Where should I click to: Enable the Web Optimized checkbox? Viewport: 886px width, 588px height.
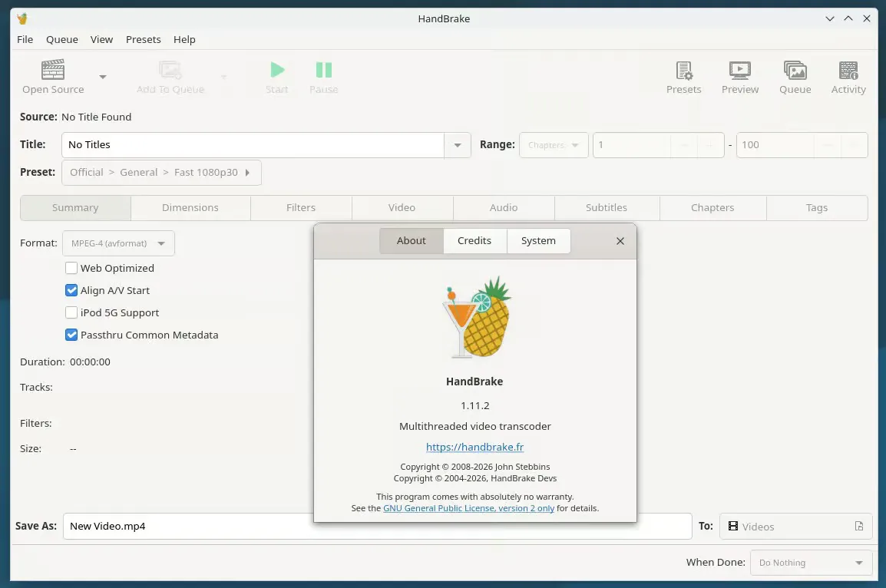(71, 268)
